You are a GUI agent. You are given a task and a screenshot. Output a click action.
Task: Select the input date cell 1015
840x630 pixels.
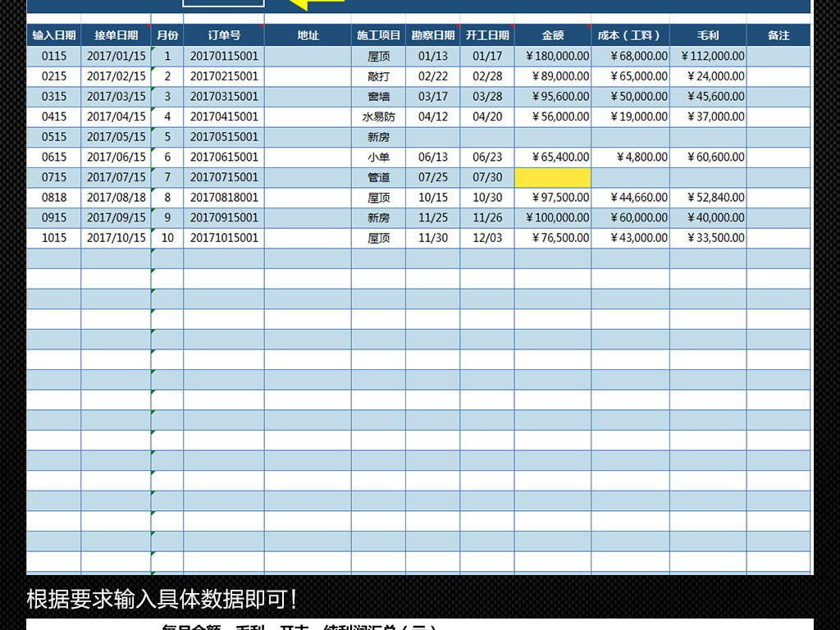tap(53, 238)
